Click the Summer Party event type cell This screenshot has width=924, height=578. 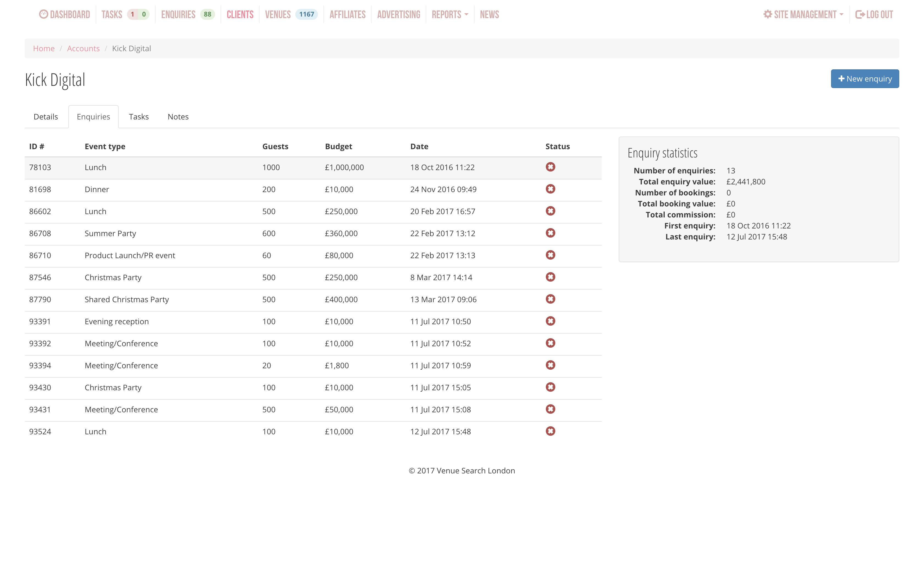pos(110,234)
